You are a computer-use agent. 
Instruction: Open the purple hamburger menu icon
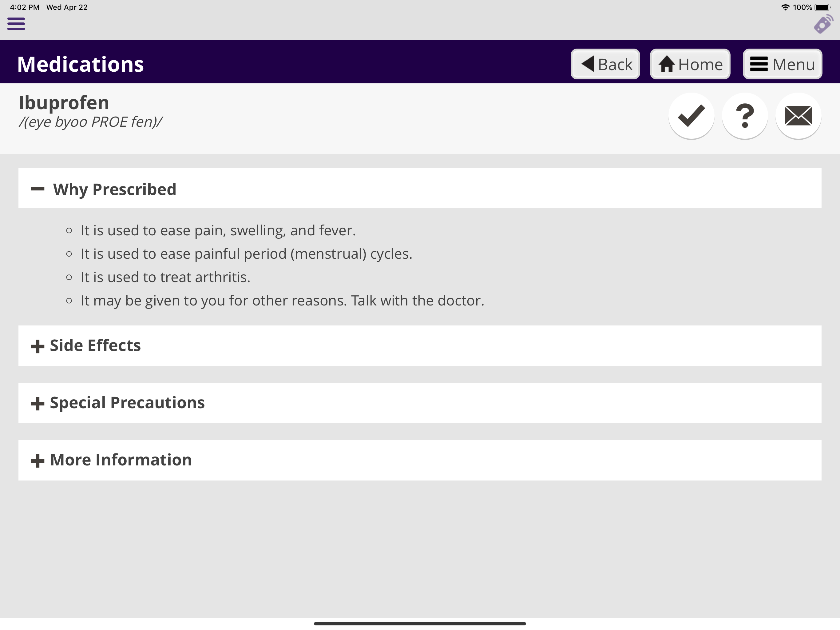(x=16, y=24)
